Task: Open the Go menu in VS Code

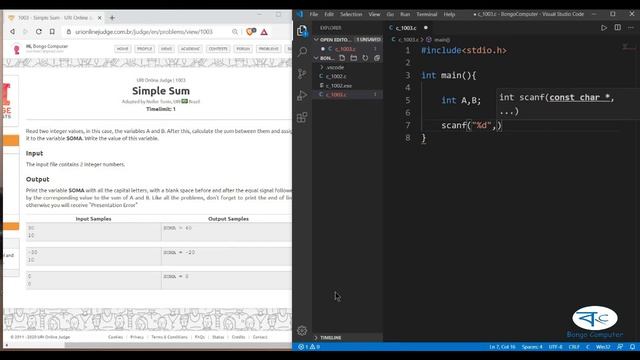Action: [x=390, y=14]
